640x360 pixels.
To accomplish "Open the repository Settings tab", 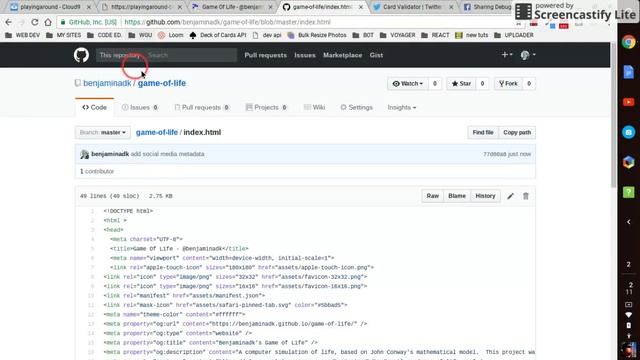I will tap(356, 107).
